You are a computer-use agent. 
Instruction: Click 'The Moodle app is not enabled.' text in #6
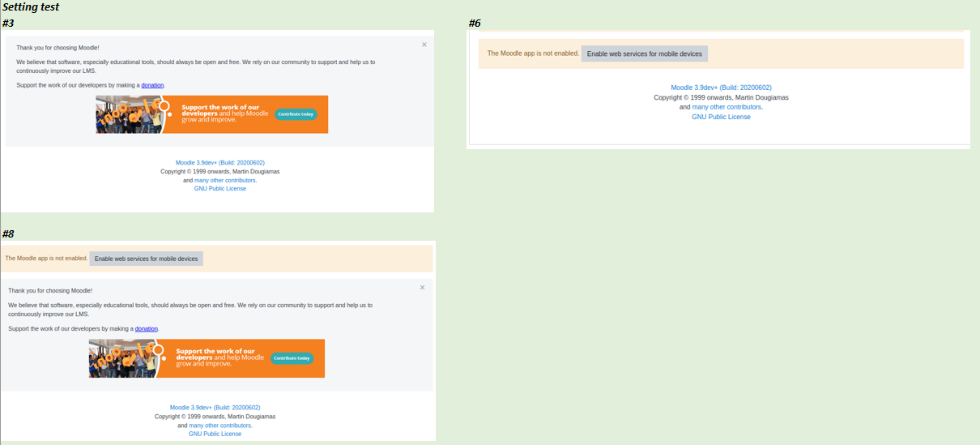pos(533,53)
